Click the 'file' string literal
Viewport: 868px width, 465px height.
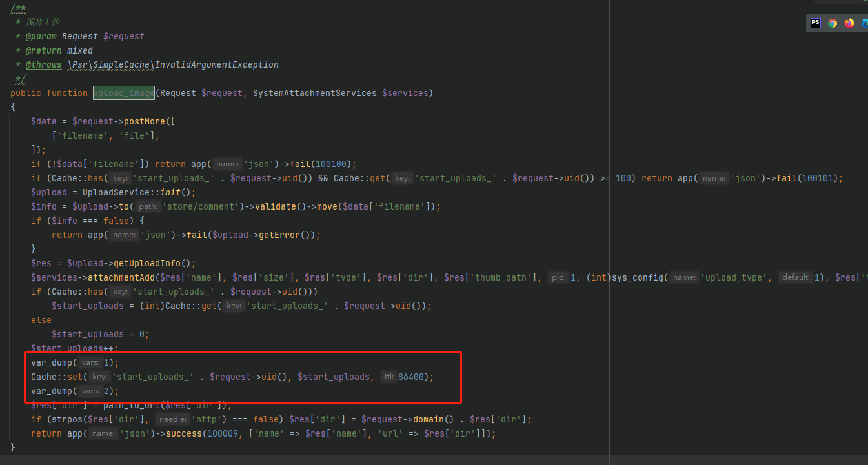click(x=134, y=135)
